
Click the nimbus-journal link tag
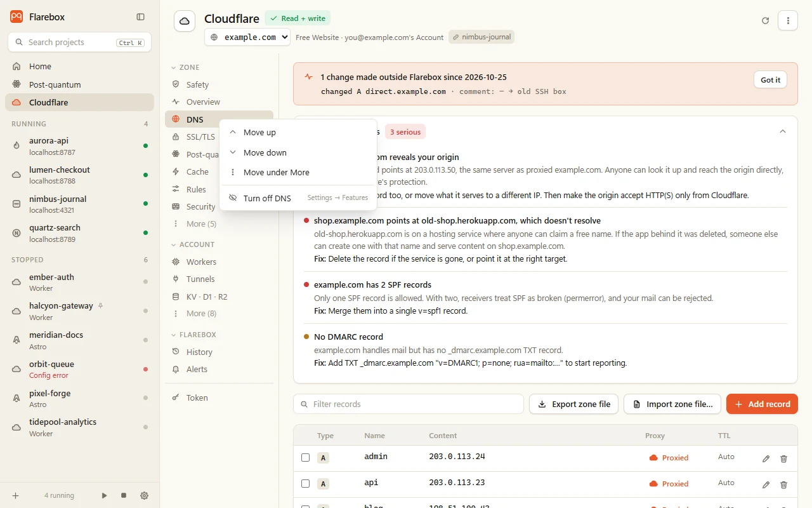481,37
